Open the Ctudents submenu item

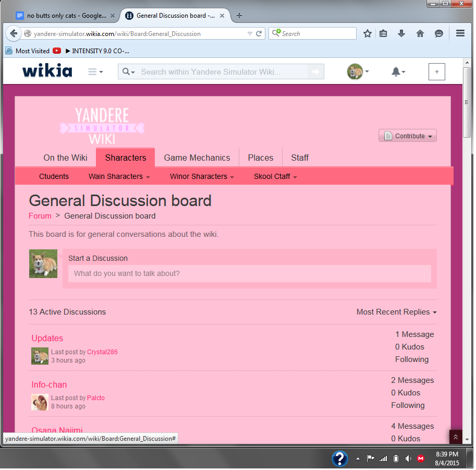54,176
